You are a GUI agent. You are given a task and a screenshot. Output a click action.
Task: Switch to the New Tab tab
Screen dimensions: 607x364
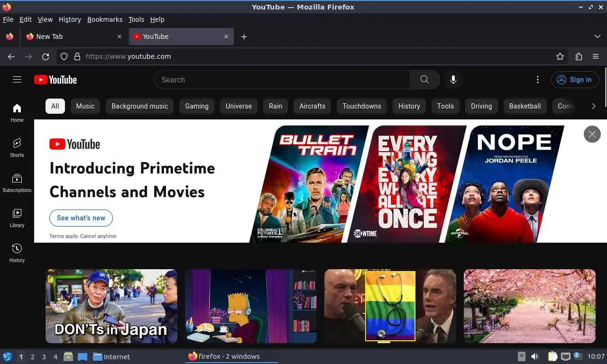click(74, 36)
